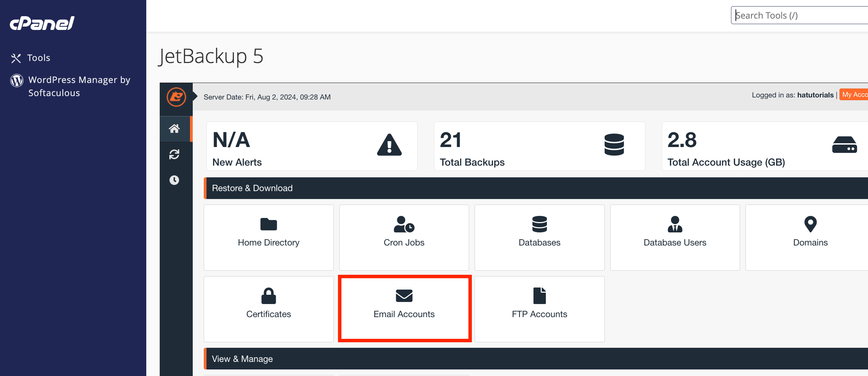Click the Total Account Usage disk icon
Screen dimensions: 868x376
(x=845, y=145)
